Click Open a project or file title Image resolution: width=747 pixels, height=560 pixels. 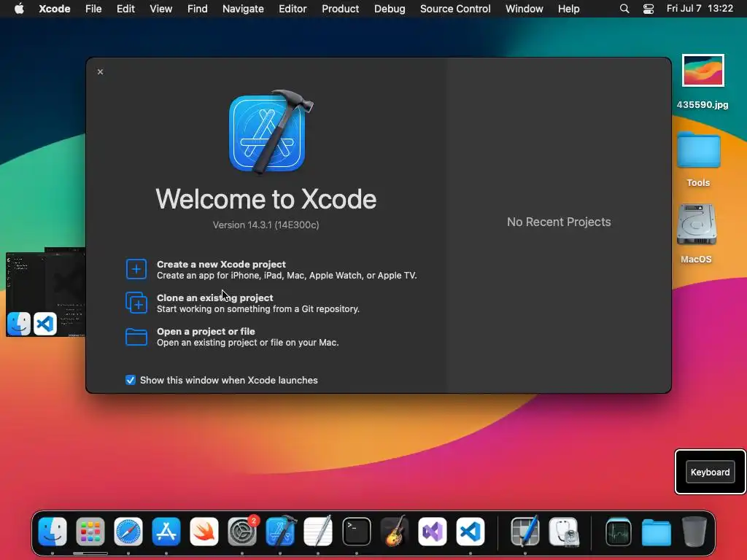pos(206,332)
